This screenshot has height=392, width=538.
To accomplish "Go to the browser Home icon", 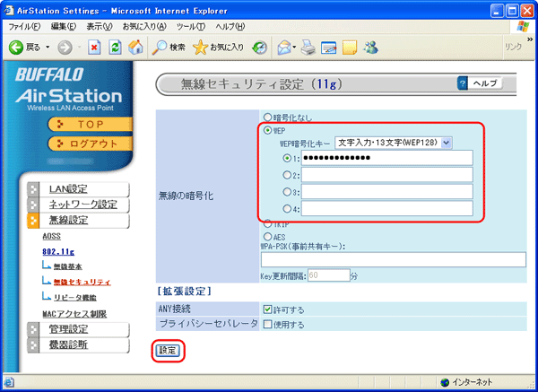I will point(134,47).
